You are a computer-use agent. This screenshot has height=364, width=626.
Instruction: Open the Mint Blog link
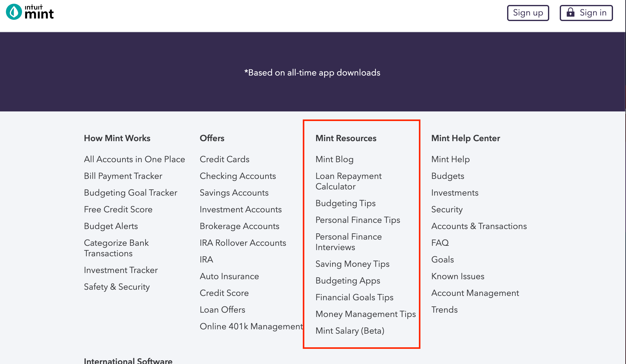click(x=334, y=159)
